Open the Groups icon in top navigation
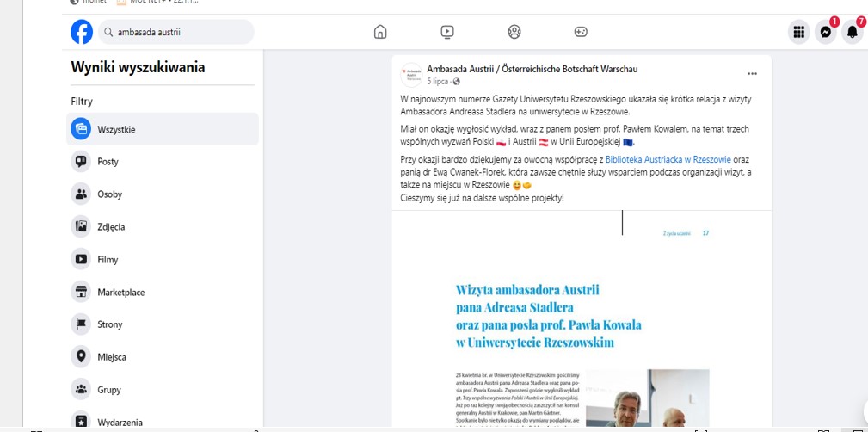868x432 pixels. tap(514, 32)
